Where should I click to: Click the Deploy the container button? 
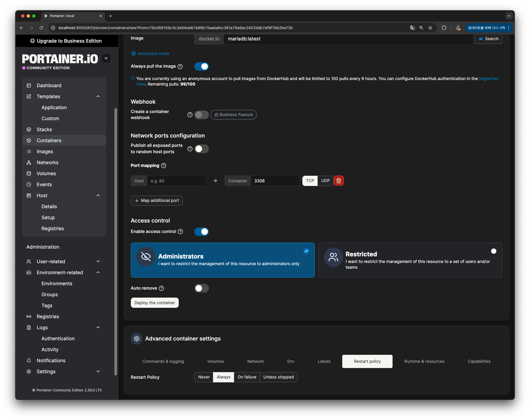coord(155,303)
